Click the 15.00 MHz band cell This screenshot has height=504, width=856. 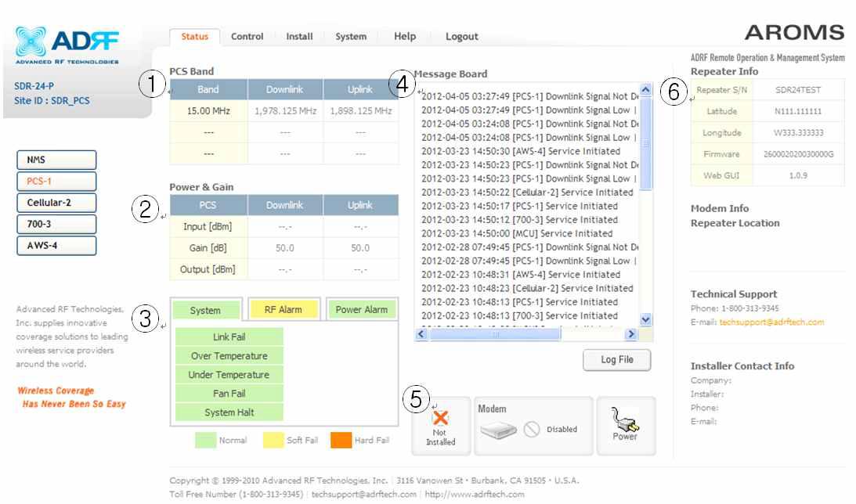[x=208, y=110]
